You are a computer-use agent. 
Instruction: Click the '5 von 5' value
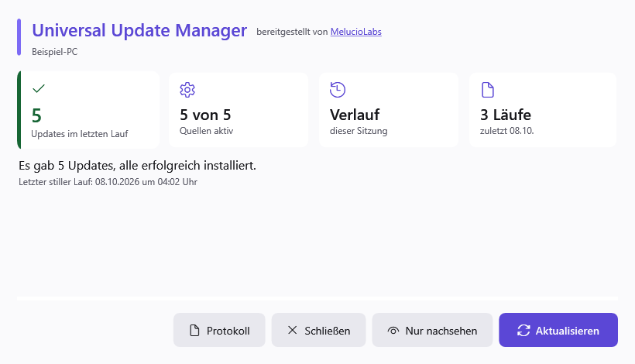(x=205, y=115)
